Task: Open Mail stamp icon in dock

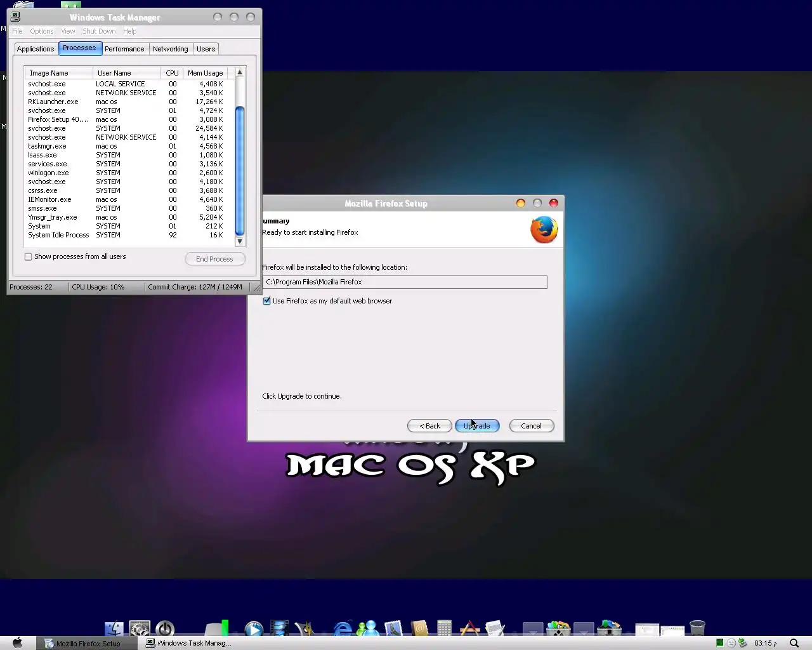Action: [393, 628]
